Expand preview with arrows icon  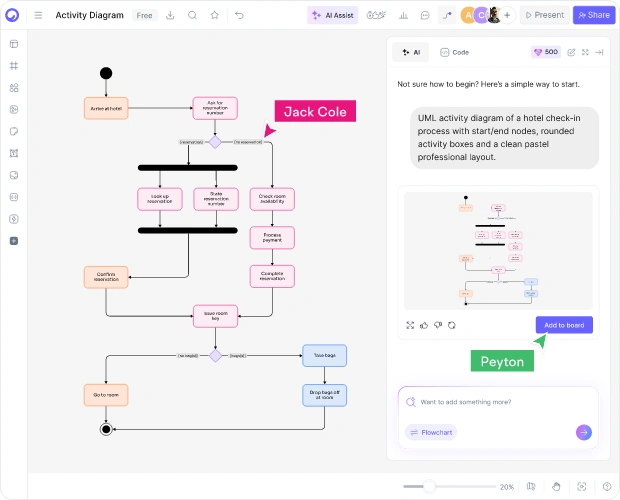click(x=410, y=325)
